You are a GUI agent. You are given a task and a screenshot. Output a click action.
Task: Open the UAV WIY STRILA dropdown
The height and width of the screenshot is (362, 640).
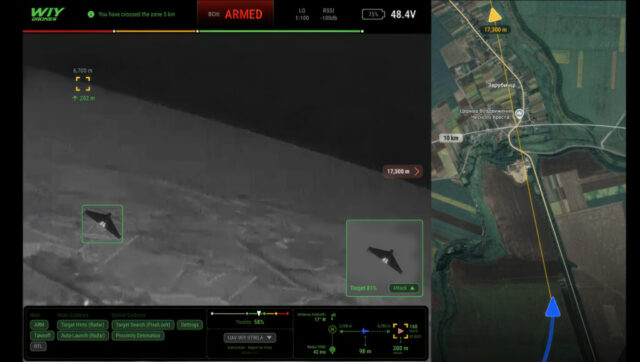point(250,338)
